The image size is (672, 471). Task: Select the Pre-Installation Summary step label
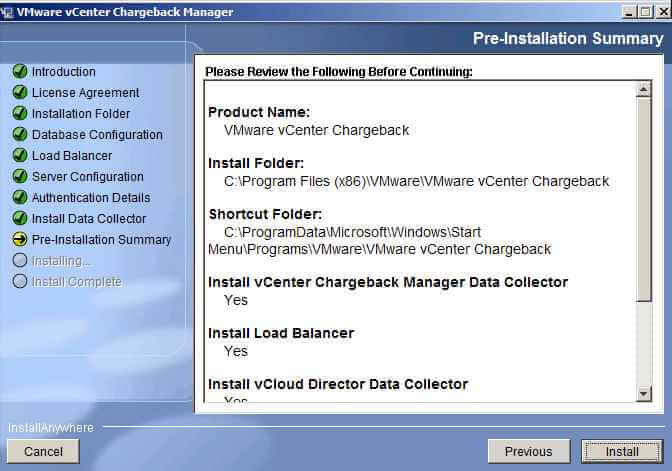click(102, 240)
